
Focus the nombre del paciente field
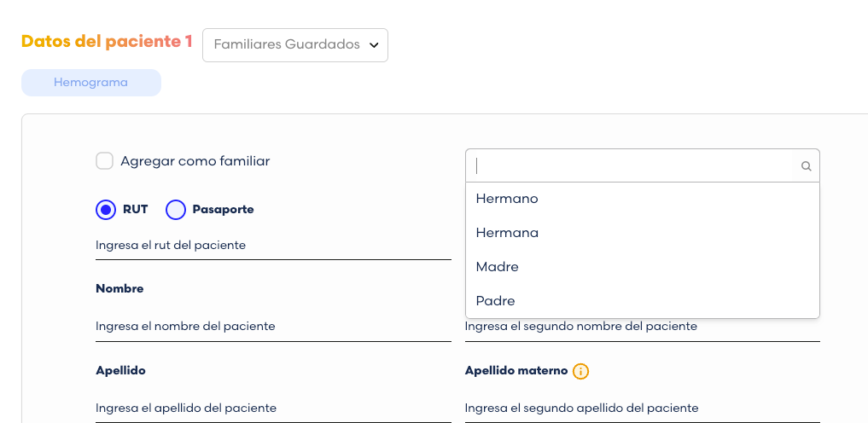coord(273,327)
